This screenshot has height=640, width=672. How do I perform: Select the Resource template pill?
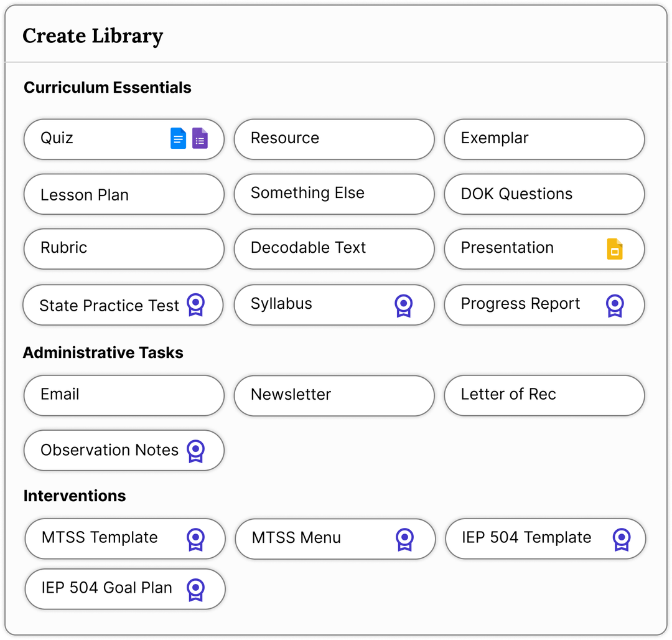(334, 139)
